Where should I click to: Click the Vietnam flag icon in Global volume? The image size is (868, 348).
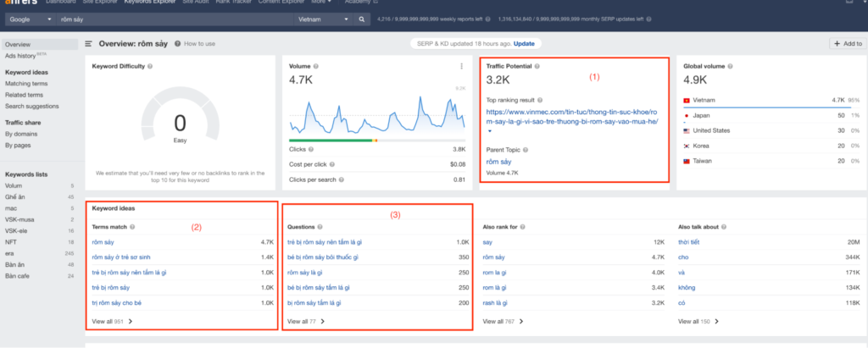click(x=687, y=100)
